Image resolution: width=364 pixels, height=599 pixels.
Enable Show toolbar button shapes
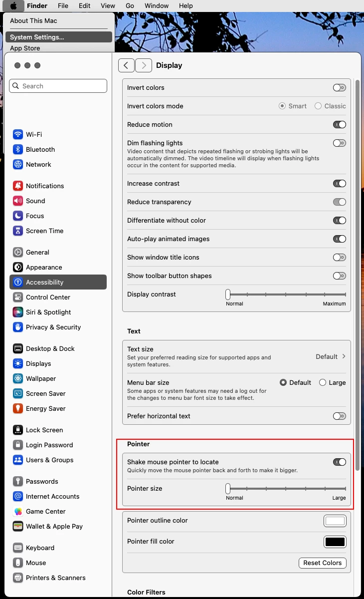point(340,276)
